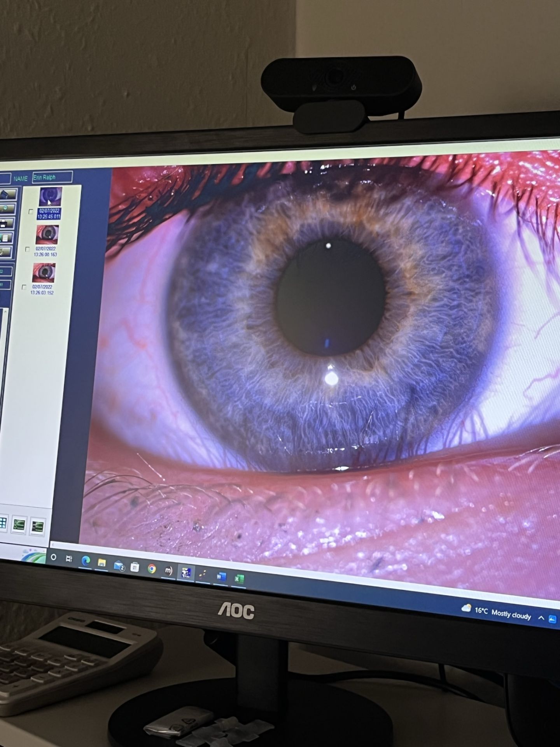The height and width of the screenshot is (747, 560).
Task: Click the NAME field showing Erin Ralph
Action: [52, 177]
